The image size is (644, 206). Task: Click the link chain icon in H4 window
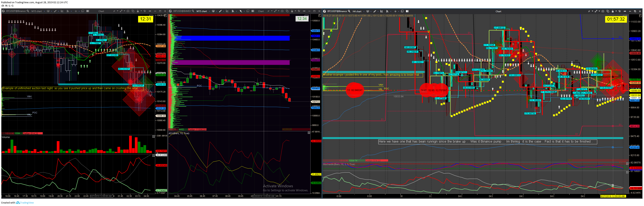point(596,11)
